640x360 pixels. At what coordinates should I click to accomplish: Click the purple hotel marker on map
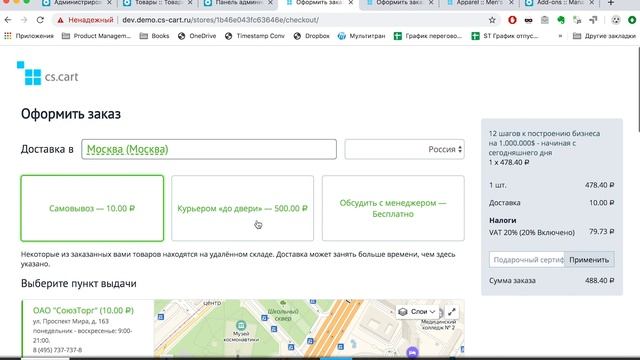(412, 352)
